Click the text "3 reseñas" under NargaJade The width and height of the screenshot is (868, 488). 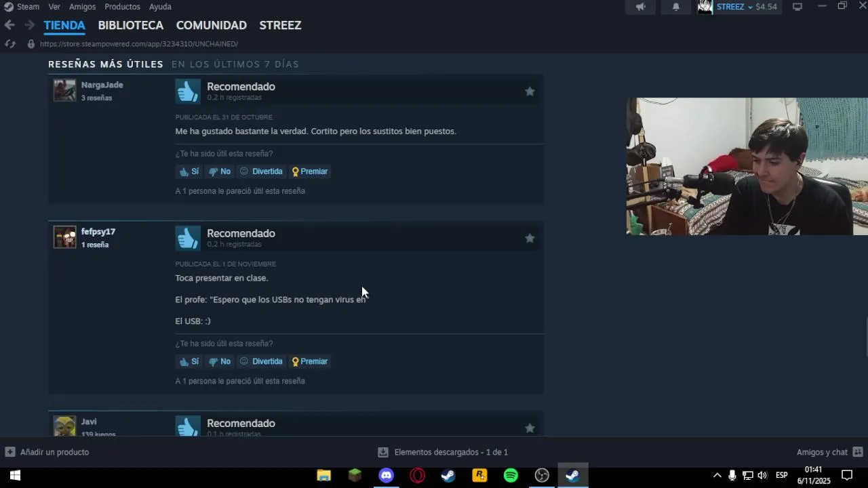pyautogui.click(x=96, y=98)
